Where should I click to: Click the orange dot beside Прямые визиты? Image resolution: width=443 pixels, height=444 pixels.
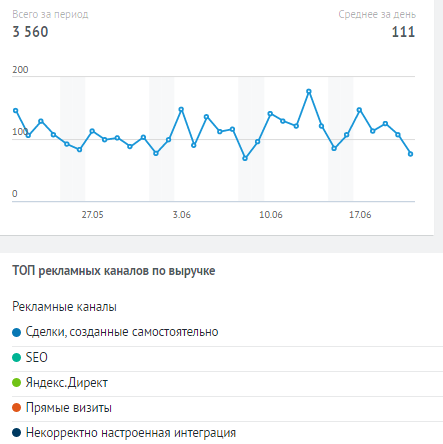coord(17,407)
